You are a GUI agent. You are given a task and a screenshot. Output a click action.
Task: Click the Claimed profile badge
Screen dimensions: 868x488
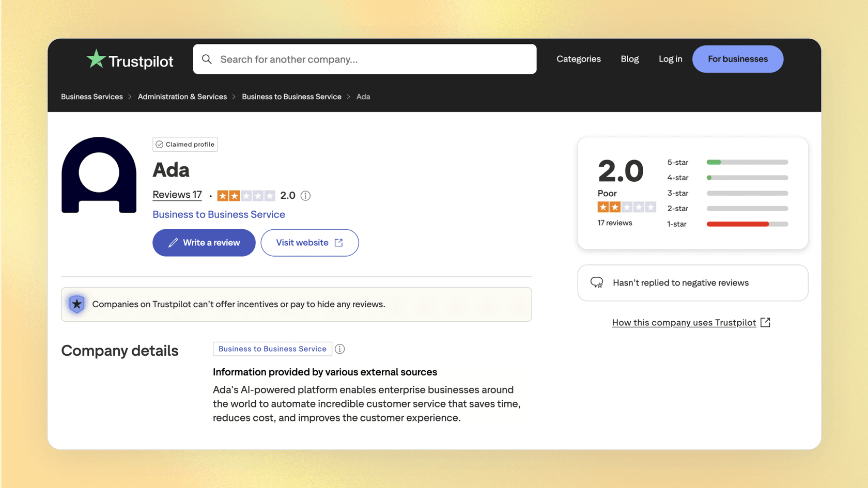[x=185, y=145]
